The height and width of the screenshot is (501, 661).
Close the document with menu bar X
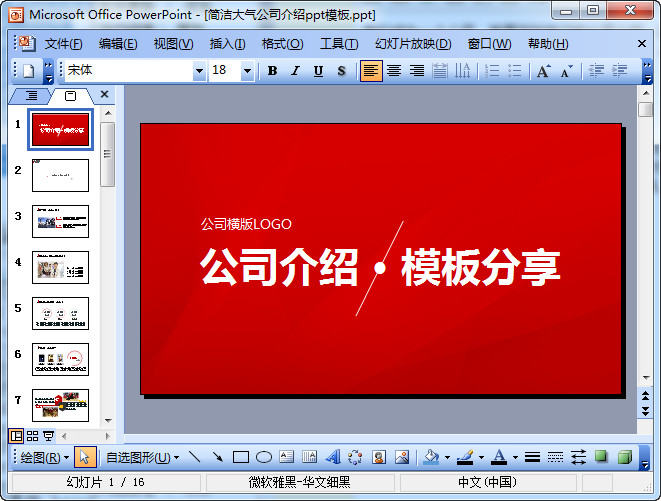pos(642,43)
